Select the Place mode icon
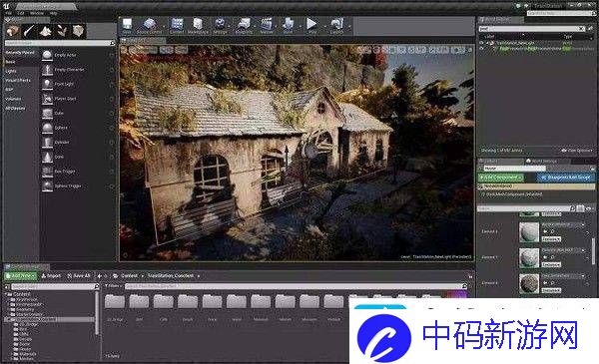The image size is (599, 364). 13,31
